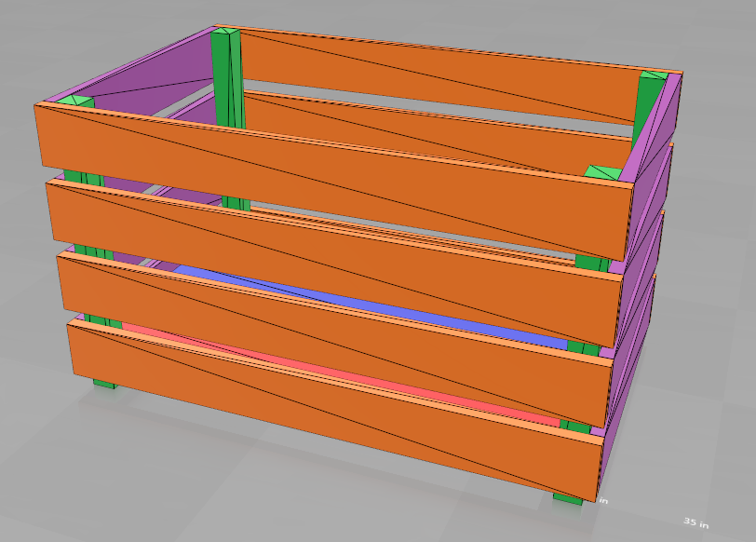The image size is (756, 542).
Task: Select the top front orange slat
Action: pyautogui.click(x=332, y=183)
